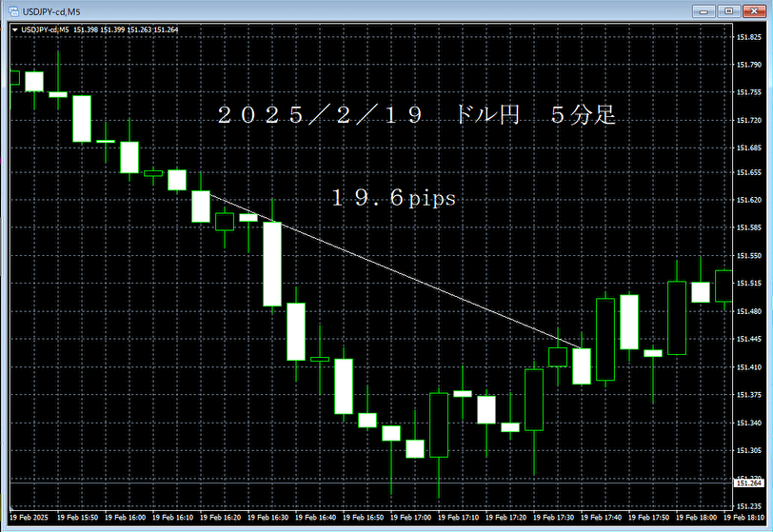Click price scale value 151.340
The image size is (773, 532).
pyautogui.click(x=749, y=424)
